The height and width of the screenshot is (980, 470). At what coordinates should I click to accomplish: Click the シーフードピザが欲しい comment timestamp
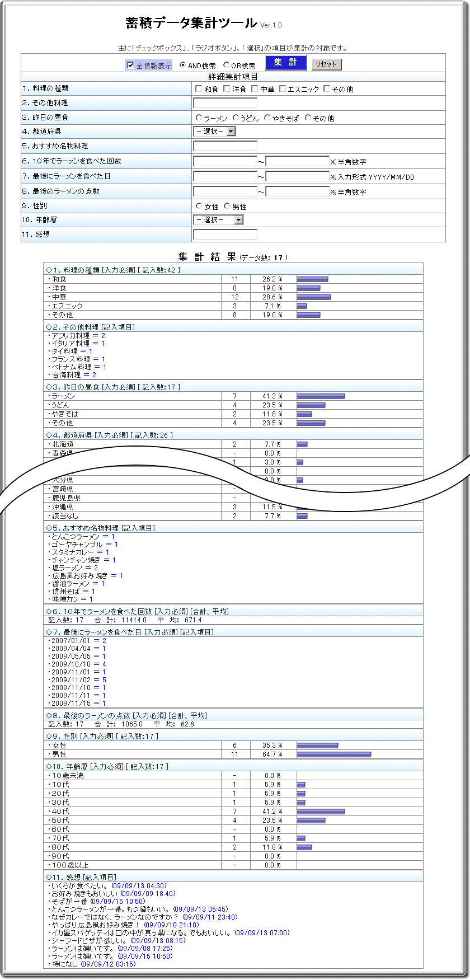click(x=158, y=940)
